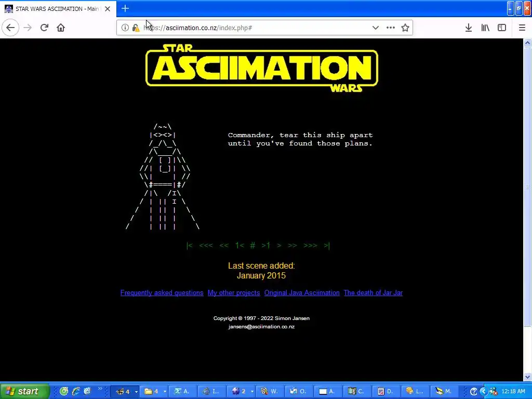Jump to animation end with >| control
Screen dimensions: 532x399
point(326,245)
